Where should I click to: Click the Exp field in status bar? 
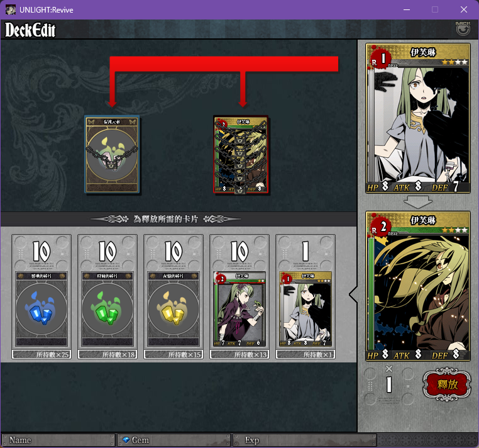[305, 440]
